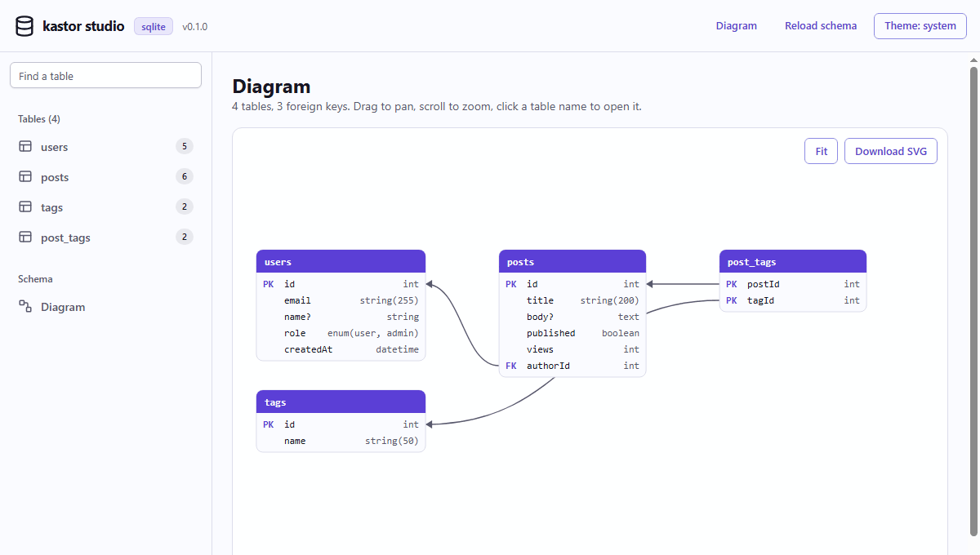
Task: Open the users table from the sidebar
Action: 105,147
